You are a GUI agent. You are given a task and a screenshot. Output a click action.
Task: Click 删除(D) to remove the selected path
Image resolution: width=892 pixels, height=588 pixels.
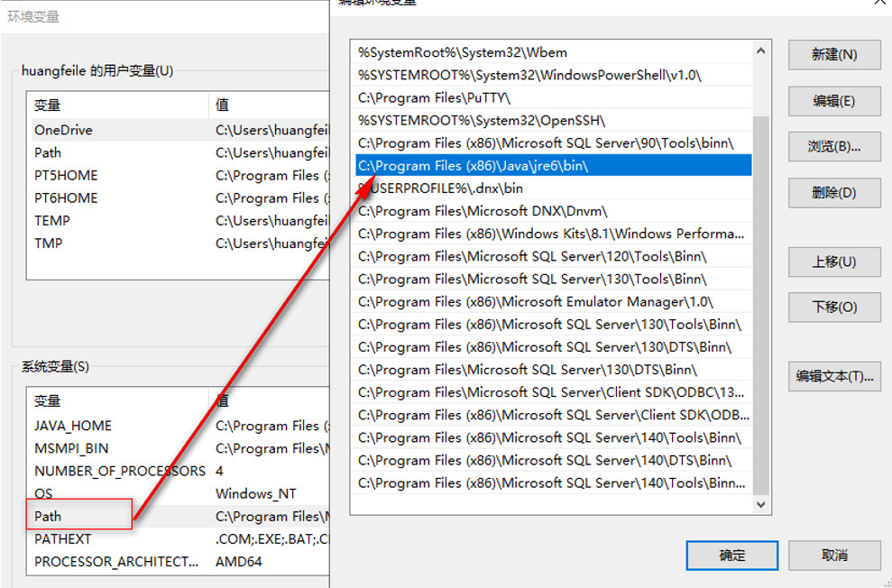pyautogui.click(x=833, y=192)
